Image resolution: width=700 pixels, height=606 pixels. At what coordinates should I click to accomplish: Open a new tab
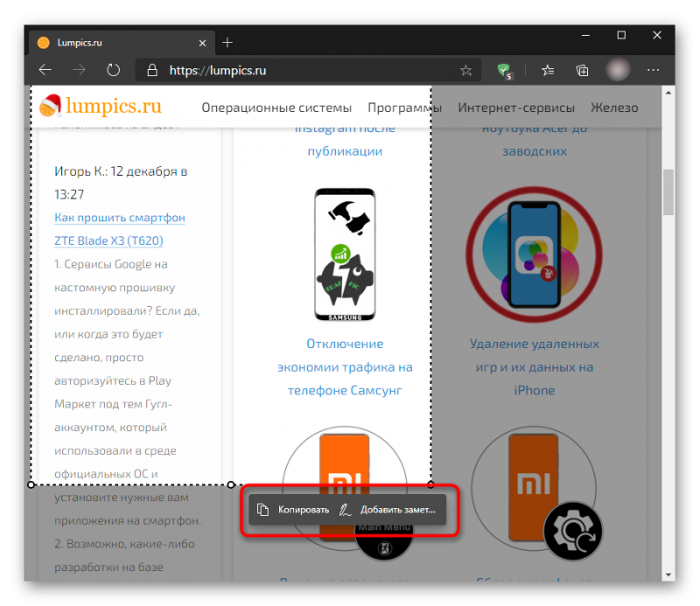pyautogui.click(x=227, y=42)
